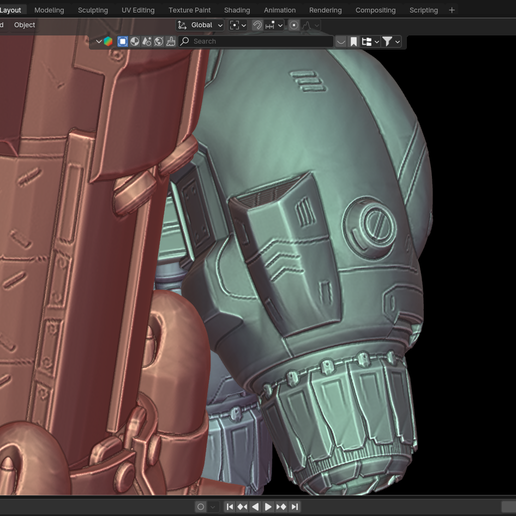Viewport: 516px width, 516px height.
Task: Open the Object menu
Action: click(24, 25)
